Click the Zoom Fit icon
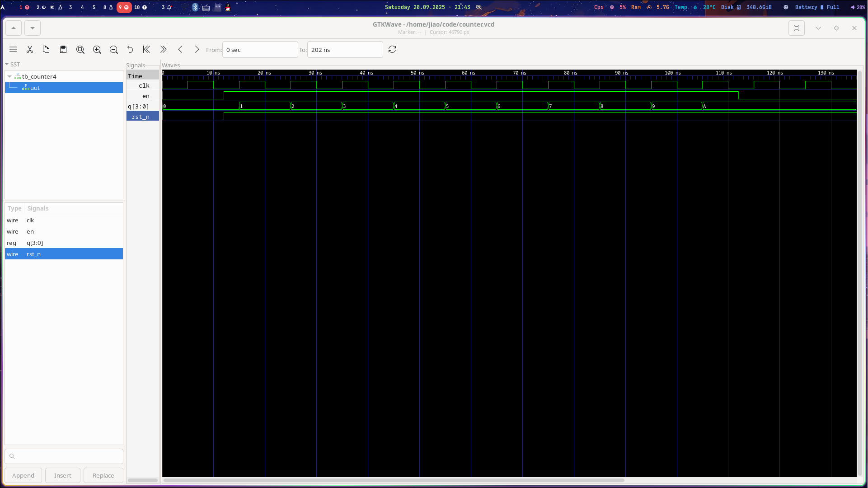This screenshot has height=488, width=868. click(x=80, y=50)
